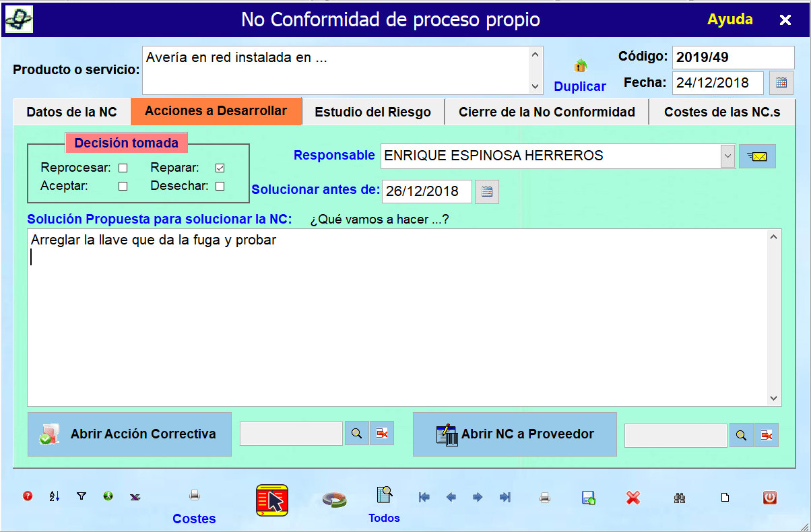Print record using printer beside save icon
Viewport: 811px width, 532px height.
(545, 498)
